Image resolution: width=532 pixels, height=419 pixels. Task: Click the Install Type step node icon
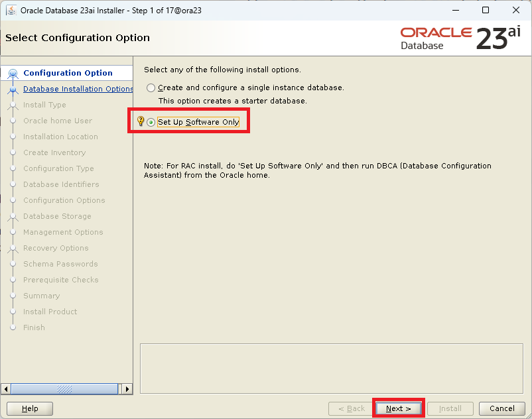tap(13, 105)
